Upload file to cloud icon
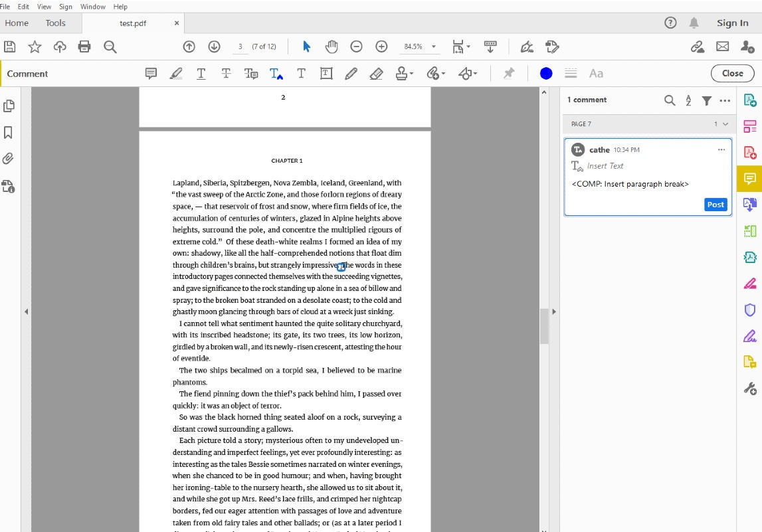Image resolution: width=762 pixels, height=532 pixels. 60,46
